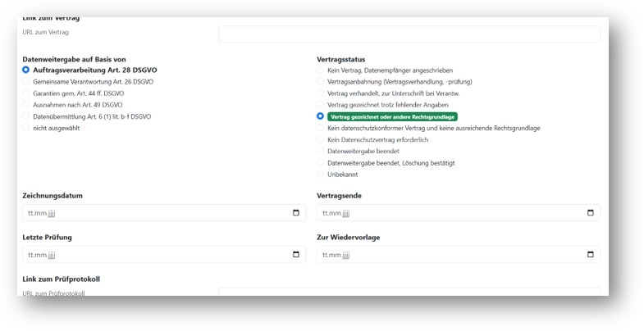Click the URL zum Vertrag input field
Screen dimensions: 644x331
tap(409, 34)
